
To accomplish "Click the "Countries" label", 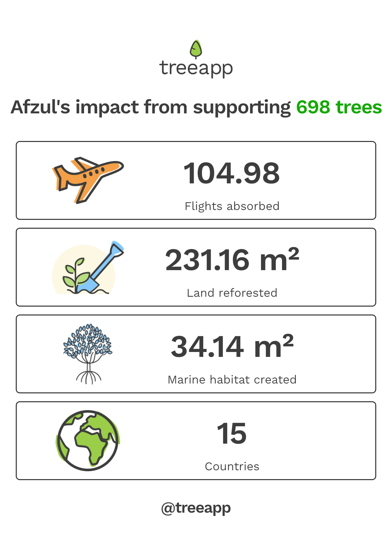I will 232,466.
